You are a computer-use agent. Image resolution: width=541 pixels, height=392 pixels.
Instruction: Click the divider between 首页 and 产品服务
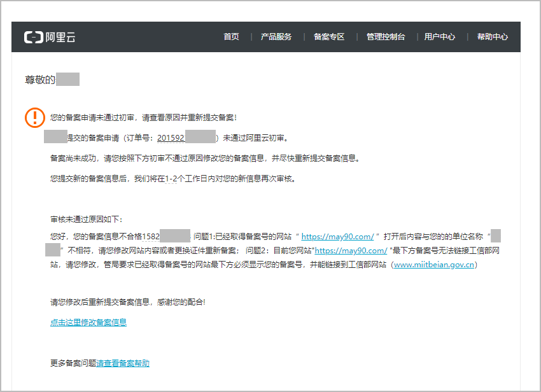point(252,36)
